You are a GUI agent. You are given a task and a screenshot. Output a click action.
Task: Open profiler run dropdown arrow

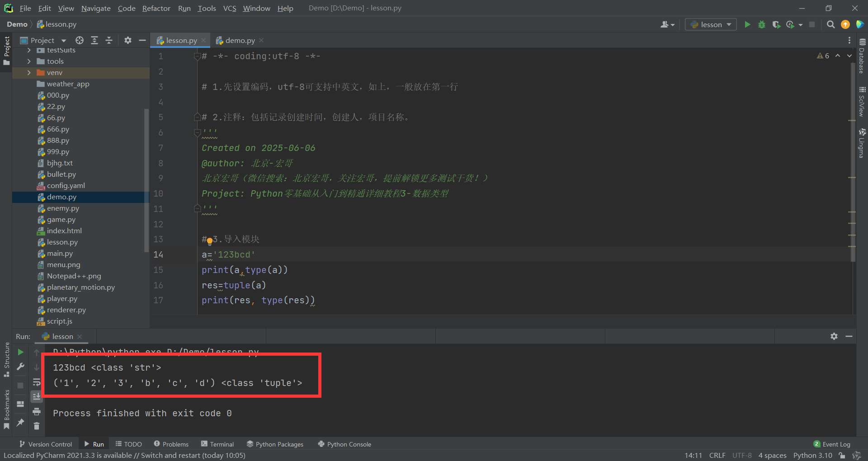click(801, 25)
